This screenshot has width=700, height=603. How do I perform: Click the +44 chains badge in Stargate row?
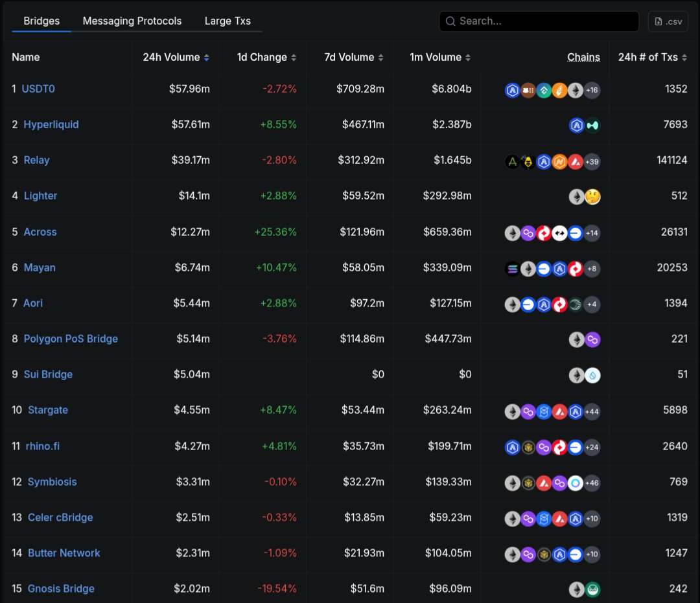point(592,412)
